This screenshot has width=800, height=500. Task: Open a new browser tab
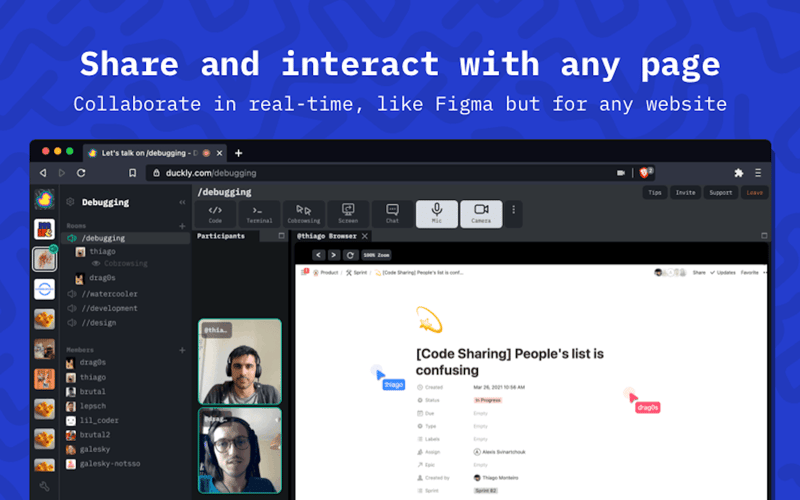point(238,153)
